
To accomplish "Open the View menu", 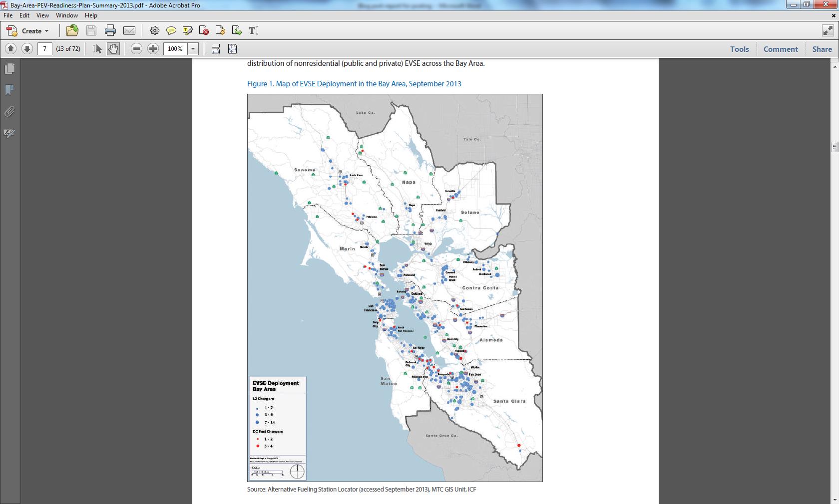I will (x=42, y=15).
